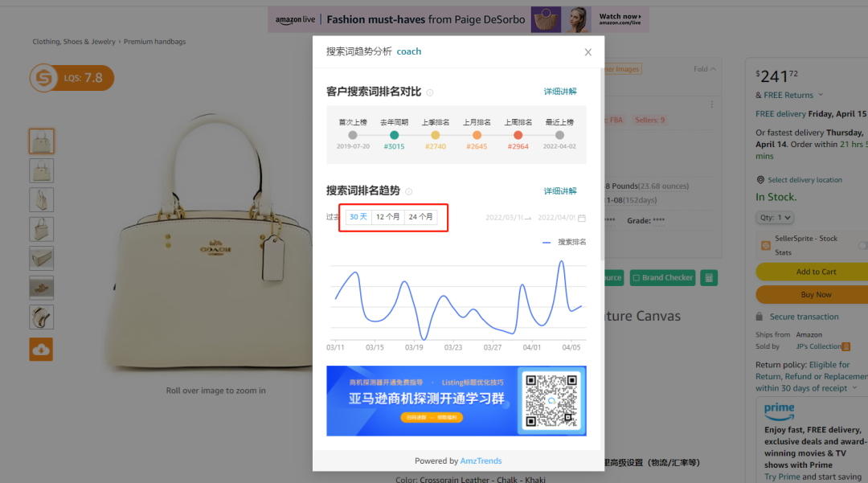868x483 pixels.
Task: Expand the FREE Returns dropdown
Action: point(821,95)
